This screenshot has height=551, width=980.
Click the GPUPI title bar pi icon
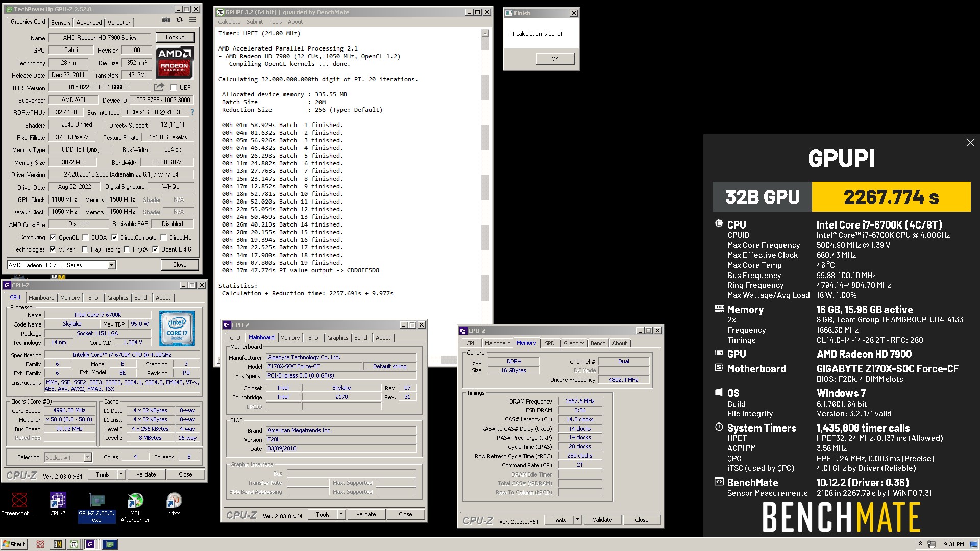tap(220, 12)
